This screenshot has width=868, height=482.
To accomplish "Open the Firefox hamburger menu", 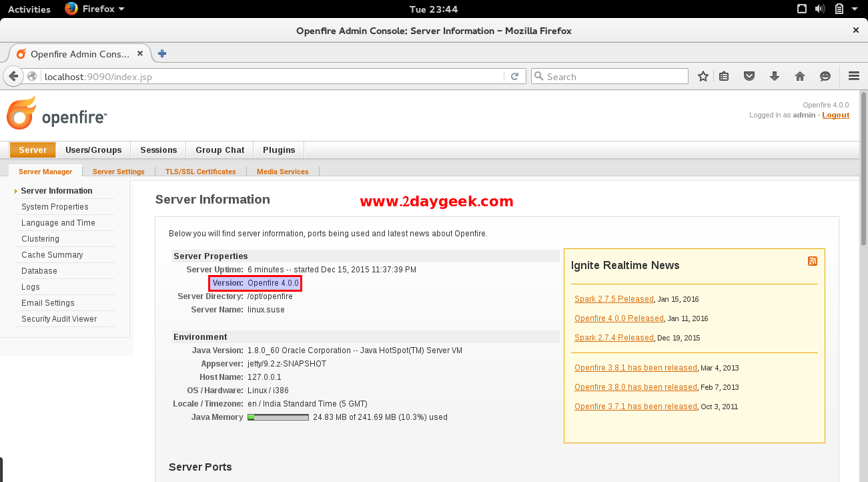I will (x=853, y=76).
